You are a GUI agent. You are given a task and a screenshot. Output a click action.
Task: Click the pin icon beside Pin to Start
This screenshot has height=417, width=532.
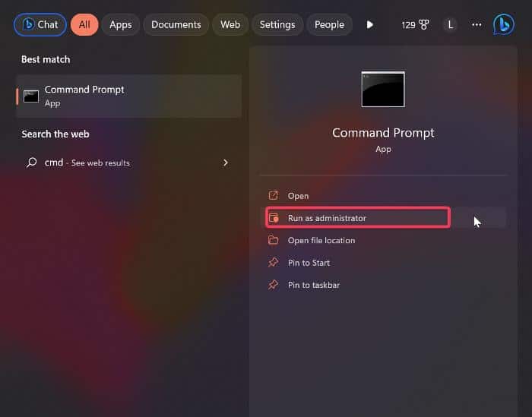(273, 262)
